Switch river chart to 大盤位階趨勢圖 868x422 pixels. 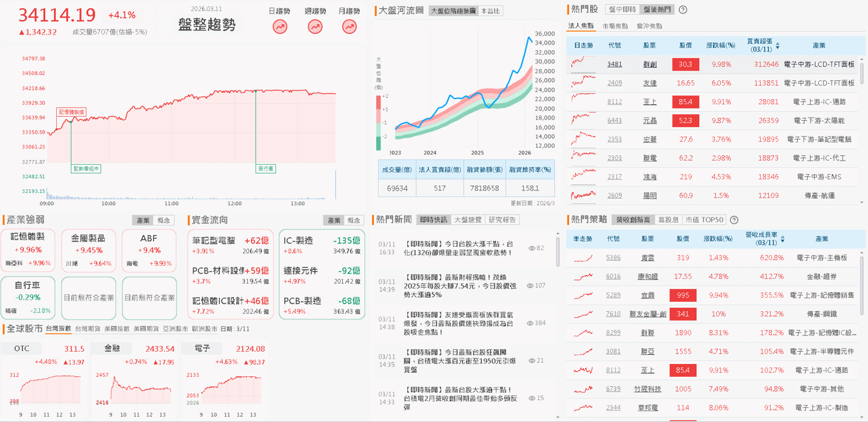453,11
